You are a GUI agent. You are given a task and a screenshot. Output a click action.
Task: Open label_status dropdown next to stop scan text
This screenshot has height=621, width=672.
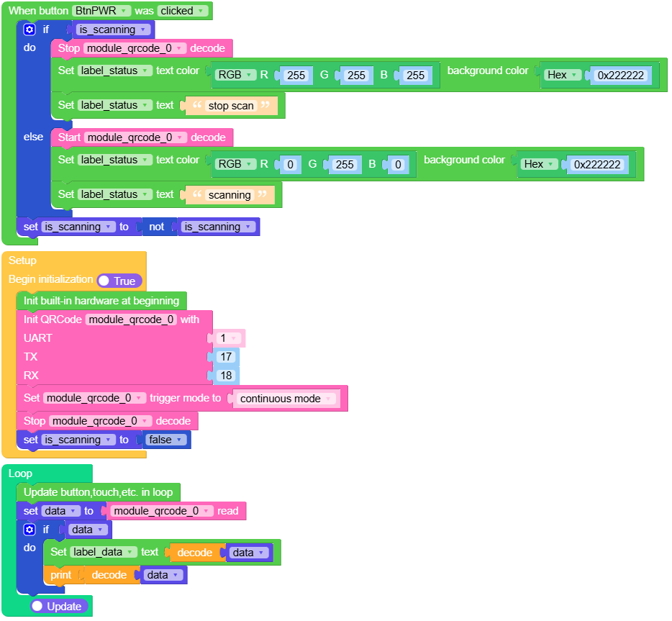[x=115, y=105]
